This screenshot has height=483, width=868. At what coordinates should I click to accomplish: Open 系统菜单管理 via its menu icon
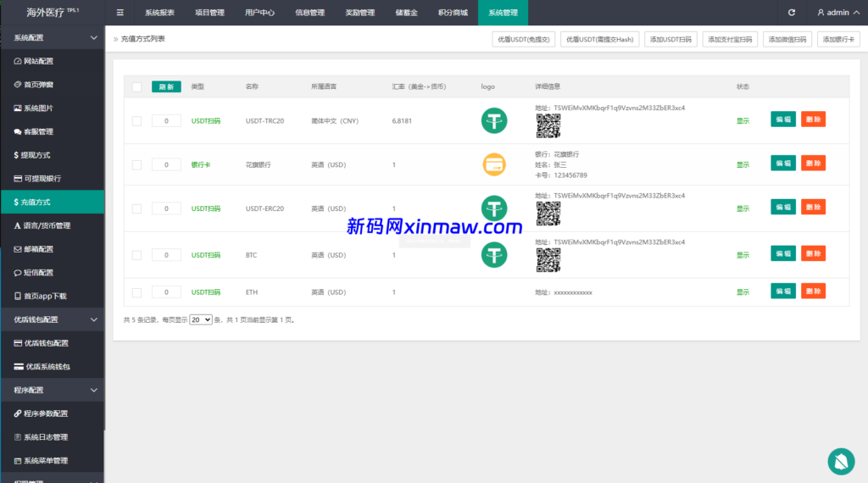pyautogui.click(x=18, y=461)
